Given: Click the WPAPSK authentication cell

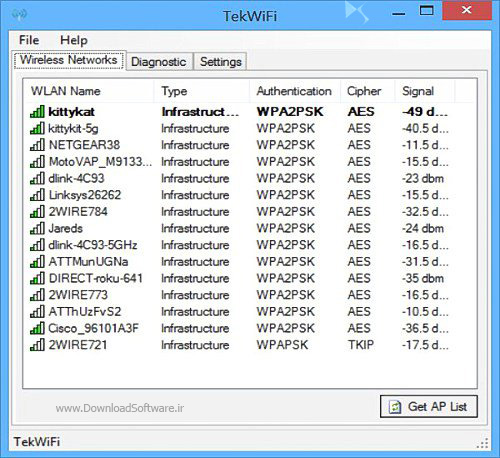Looking at the screenshot, I should tap(282, 345).
